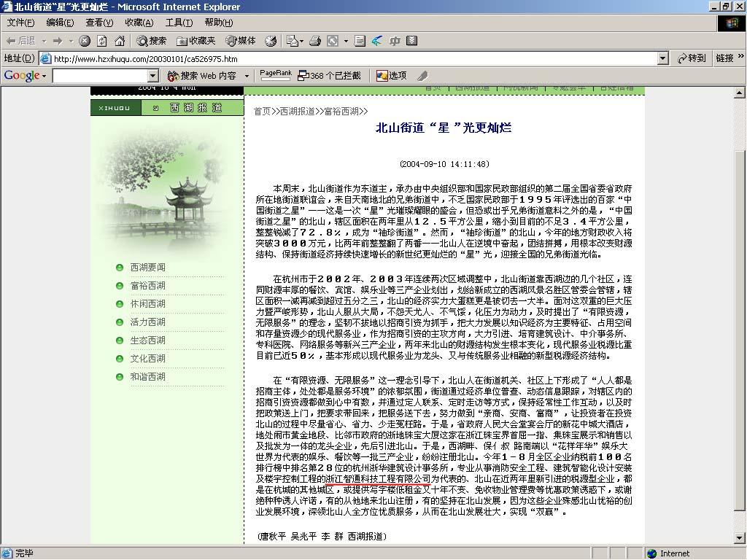
Task: Click the last toolbar icon after 中
Action: pyautogui.click(x=412, y=41)
